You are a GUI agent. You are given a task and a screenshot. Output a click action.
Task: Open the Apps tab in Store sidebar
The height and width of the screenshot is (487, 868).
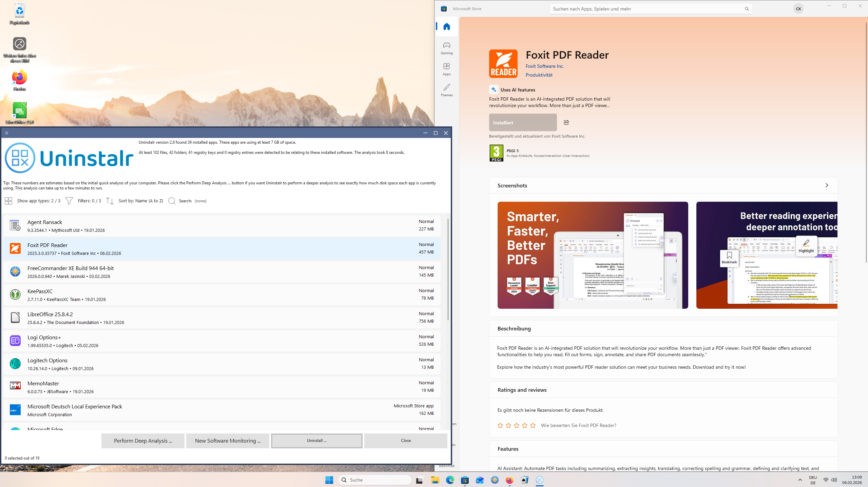click(446, 69)
